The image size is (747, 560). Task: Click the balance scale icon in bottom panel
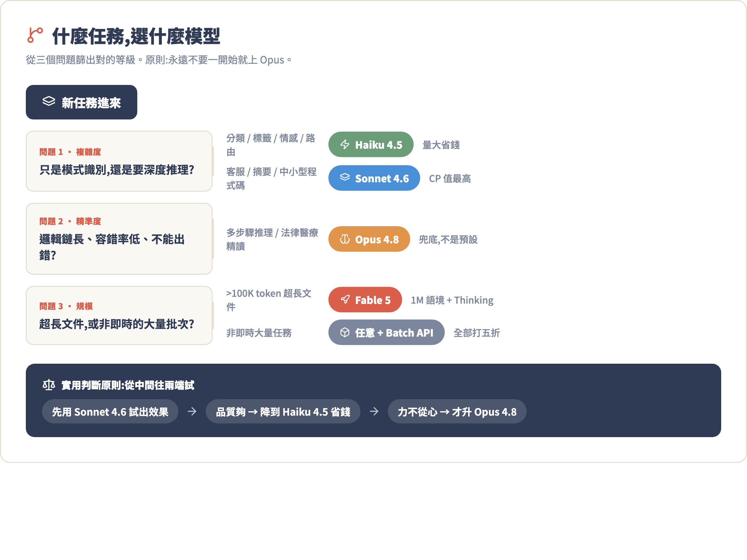[49, 385]
